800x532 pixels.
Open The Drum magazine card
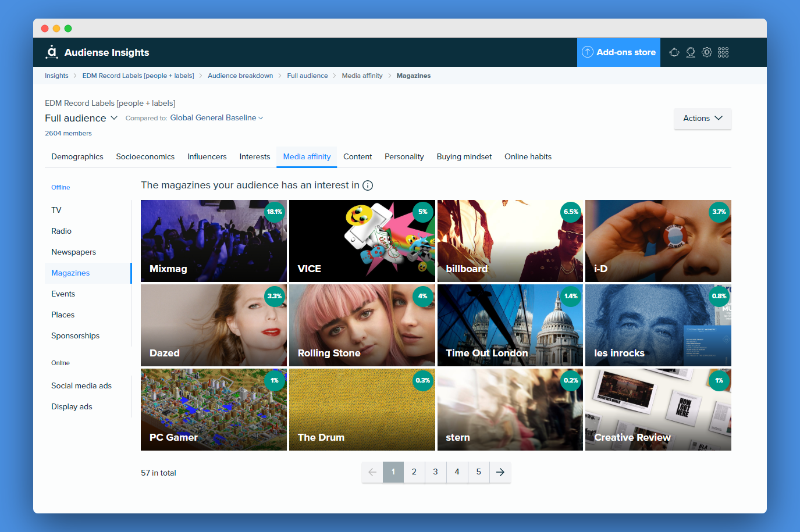362,409
